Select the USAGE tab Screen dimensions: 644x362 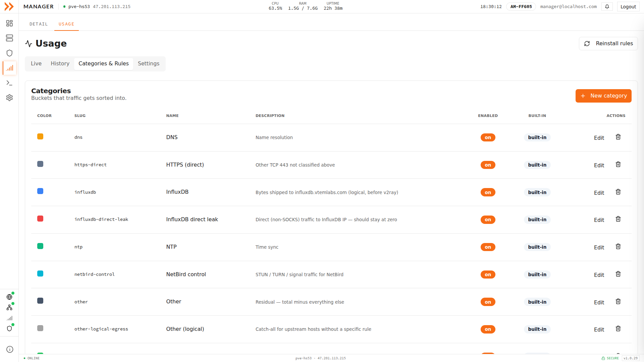(x=66, y=24)
